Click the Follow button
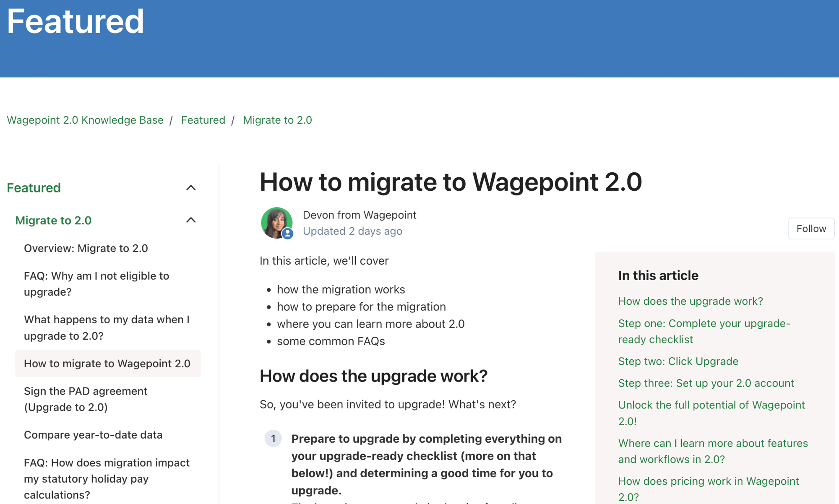Screen dimensions: 839x504 click(x=811, y=229)
